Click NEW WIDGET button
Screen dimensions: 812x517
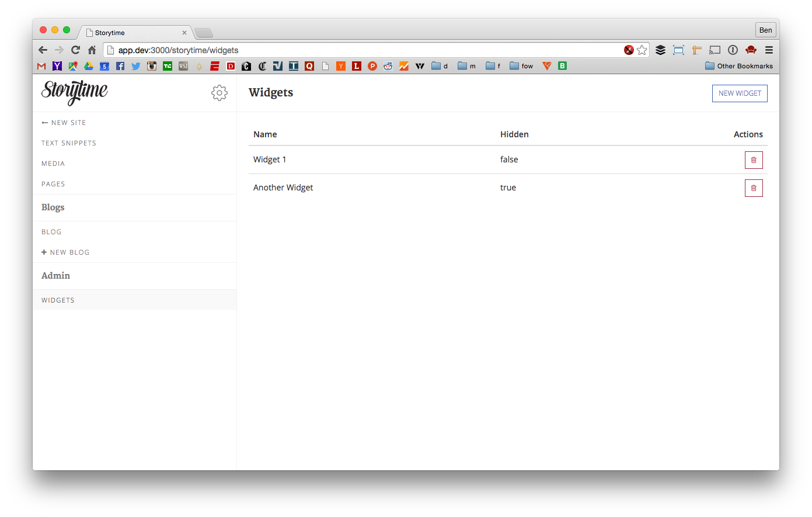pos(740,93)
